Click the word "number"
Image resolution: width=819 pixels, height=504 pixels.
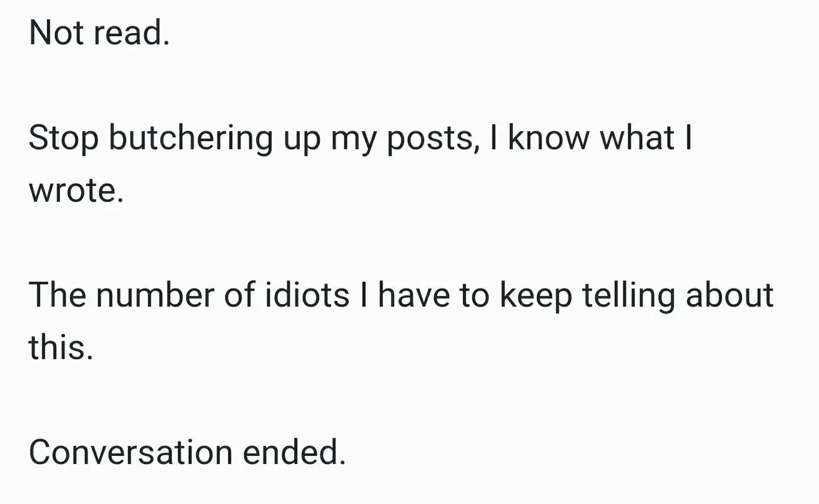tap(155, 295)
